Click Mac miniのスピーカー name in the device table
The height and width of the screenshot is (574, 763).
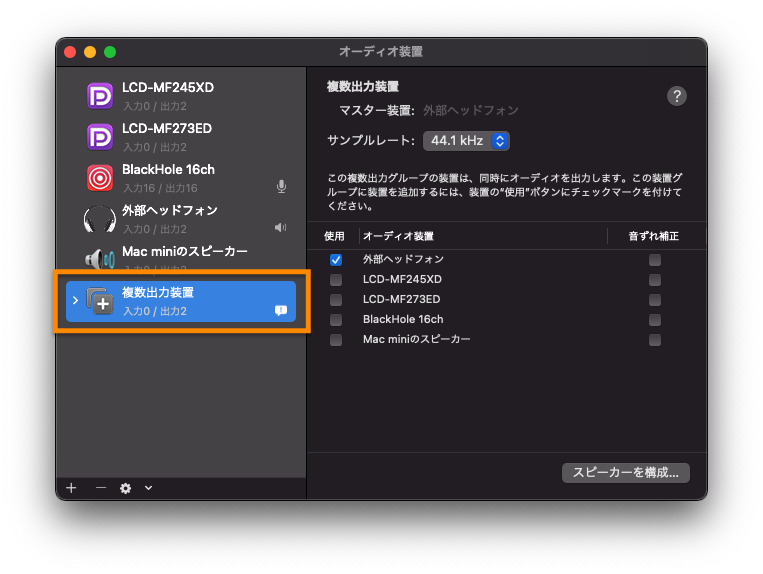[417, 339]
